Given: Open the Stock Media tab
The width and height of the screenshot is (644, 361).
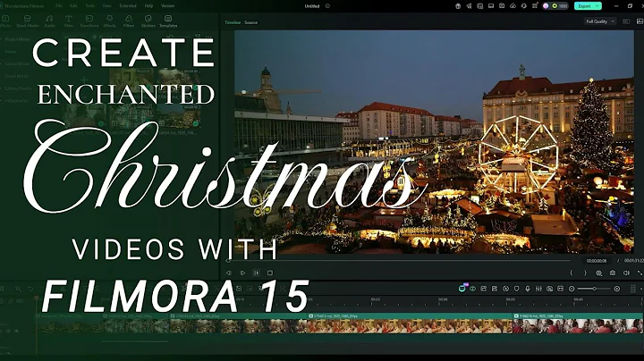Looking at the screenshot, I should [28, 21].
